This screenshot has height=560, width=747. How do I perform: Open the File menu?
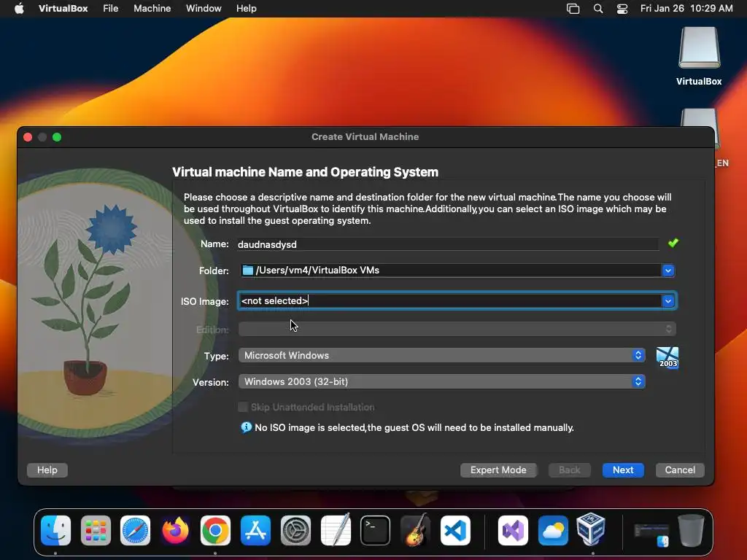(x=111, y=8)
